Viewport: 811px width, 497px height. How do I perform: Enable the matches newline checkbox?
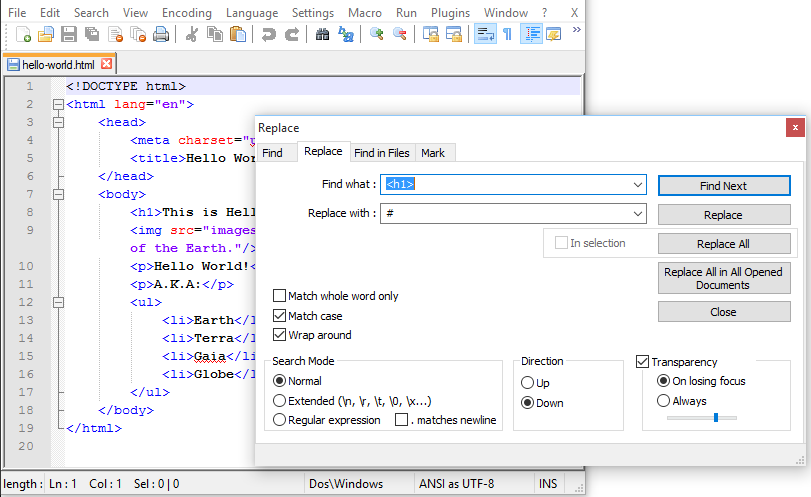[401, 419]
